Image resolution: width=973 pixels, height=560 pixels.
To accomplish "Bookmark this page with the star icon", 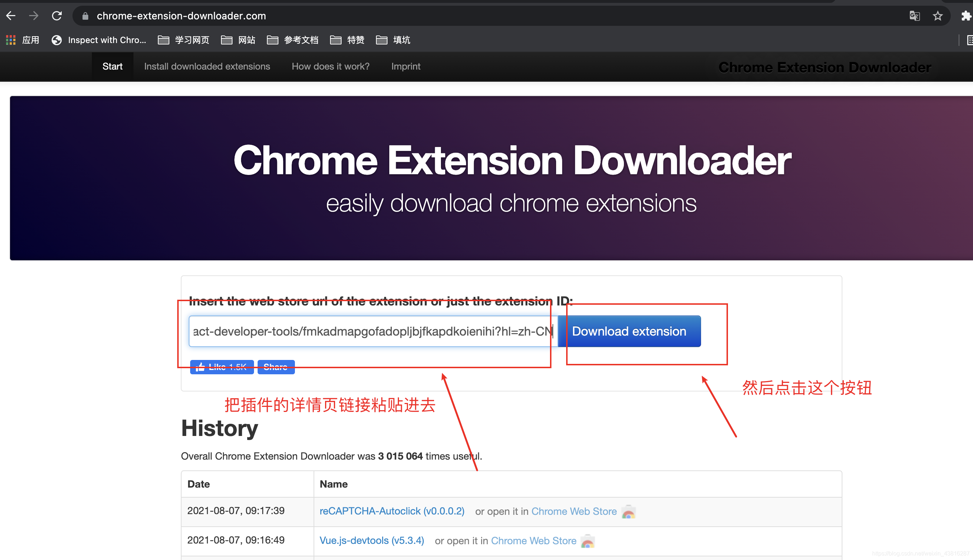I will click(x=937, y=16).
